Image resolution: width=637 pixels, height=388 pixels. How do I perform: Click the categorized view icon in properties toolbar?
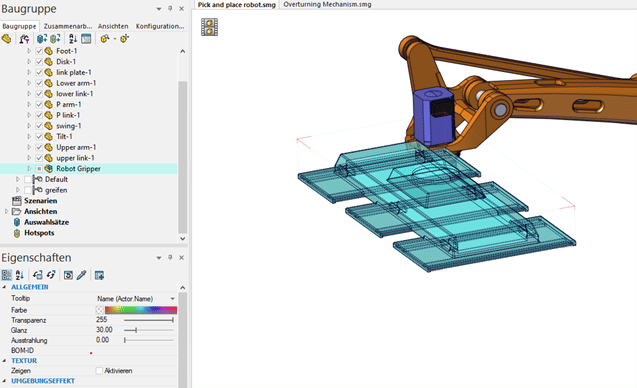pyautogui.click(x=6, y=275)
